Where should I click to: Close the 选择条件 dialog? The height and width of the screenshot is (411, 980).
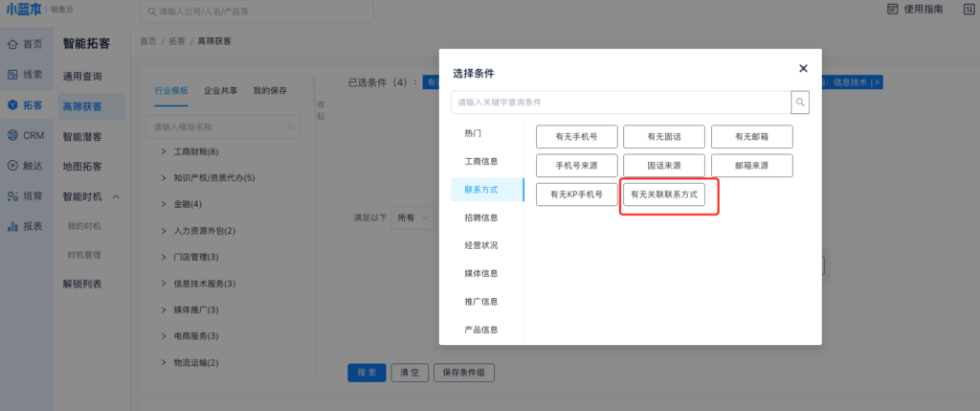(x=803, y=68)
